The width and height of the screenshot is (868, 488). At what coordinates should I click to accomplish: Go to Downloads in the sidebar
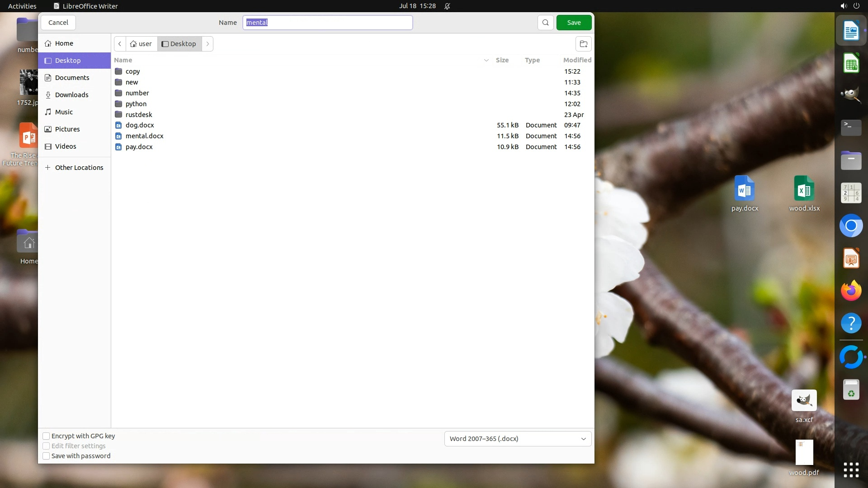tap(71, 95)
